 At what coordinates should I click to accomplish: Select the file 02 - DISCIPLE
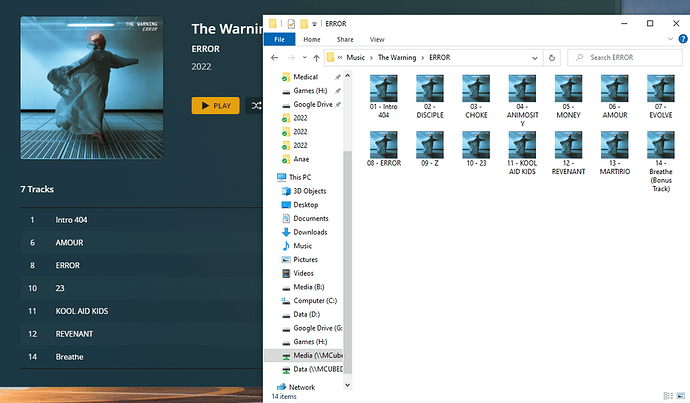coord(430,96)
